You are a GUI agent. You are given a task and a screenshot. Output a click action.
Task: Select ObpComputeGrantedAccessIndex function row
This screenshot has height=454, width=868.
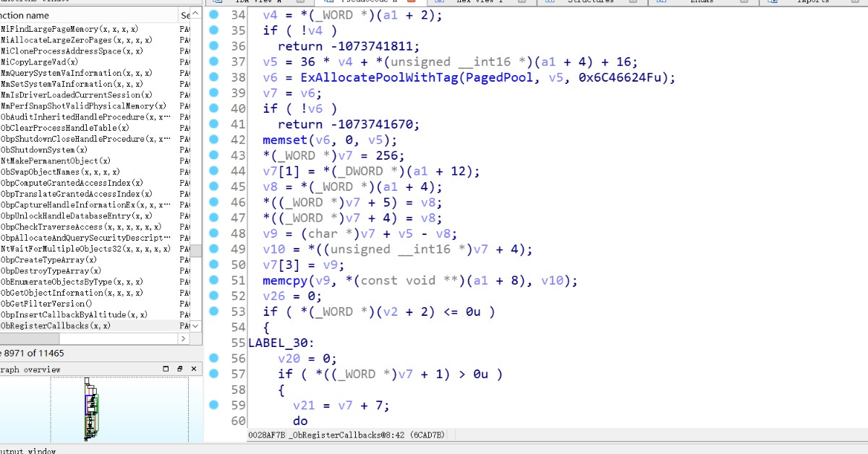click(x=95, y=183)
